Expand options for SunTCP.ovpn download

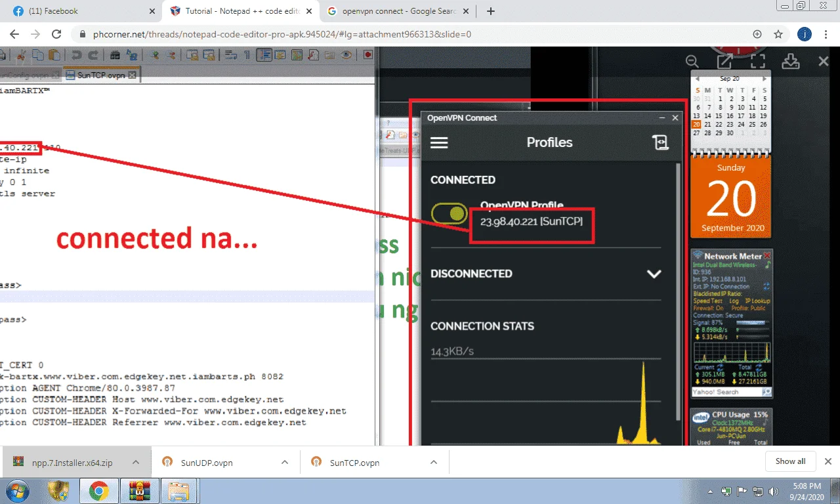(x=434, y=462)
